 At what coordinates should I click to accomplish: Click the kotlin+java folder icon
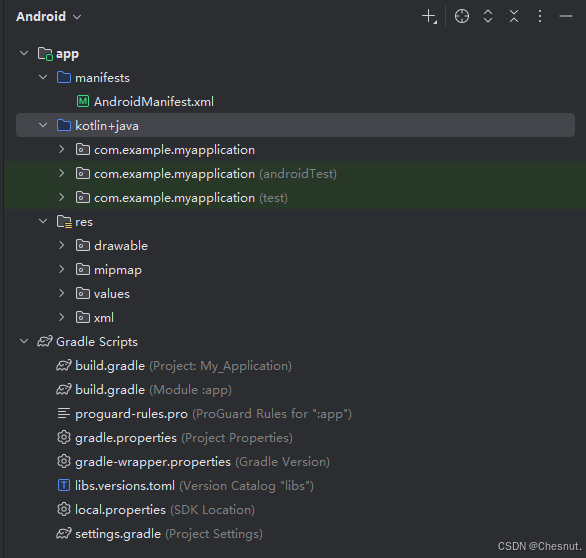coord(64,125)
